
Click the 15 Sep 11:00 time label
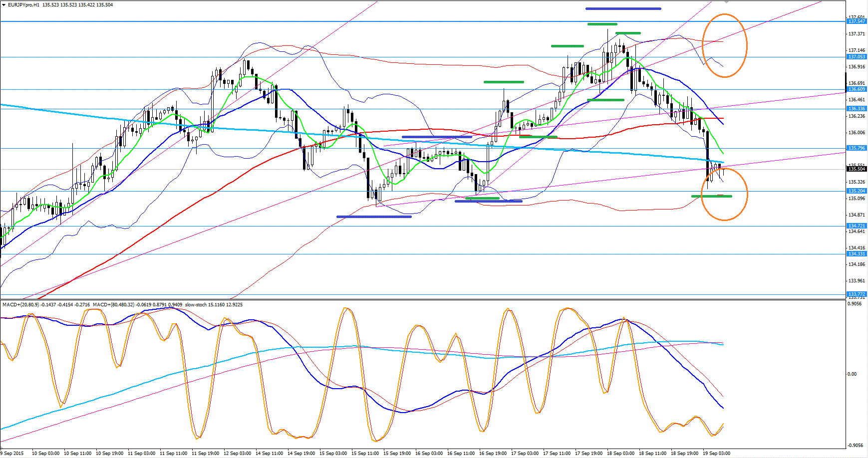[x=365, y=454]
